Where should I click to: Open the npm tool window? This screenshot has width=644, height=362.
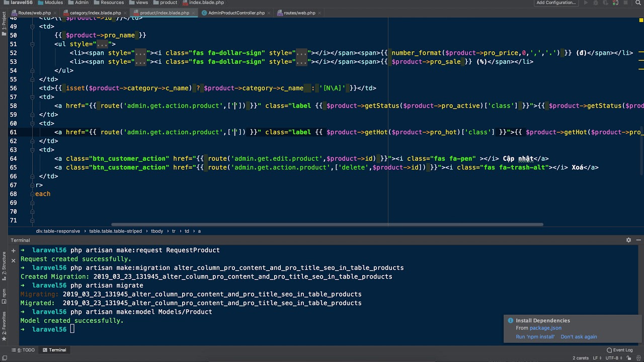4,295
